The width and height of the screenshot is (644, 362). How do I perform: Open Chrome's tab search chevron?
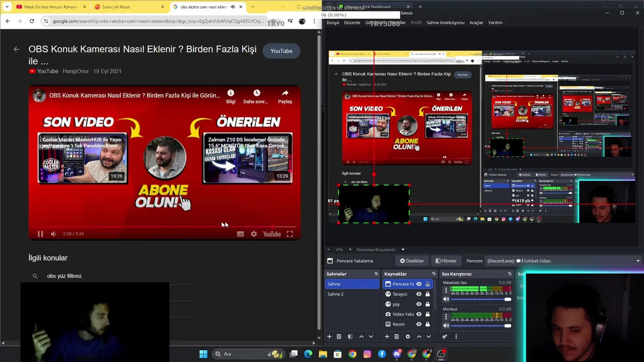point(7,7)
